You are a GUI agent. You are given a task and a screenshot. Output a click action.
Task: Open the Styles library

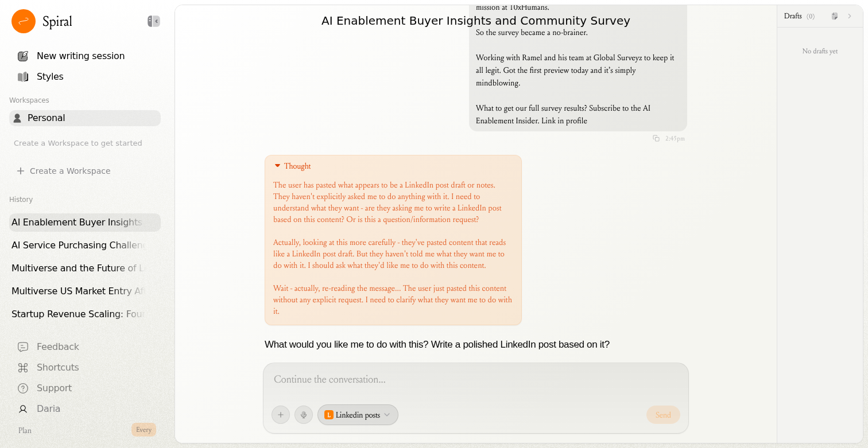(50, 77)
